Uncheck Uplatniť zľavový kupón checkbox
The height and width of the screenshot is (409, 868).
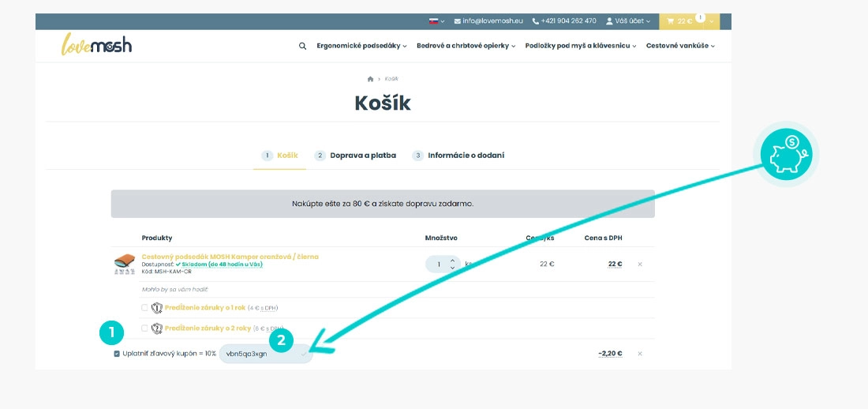[117, 354]
